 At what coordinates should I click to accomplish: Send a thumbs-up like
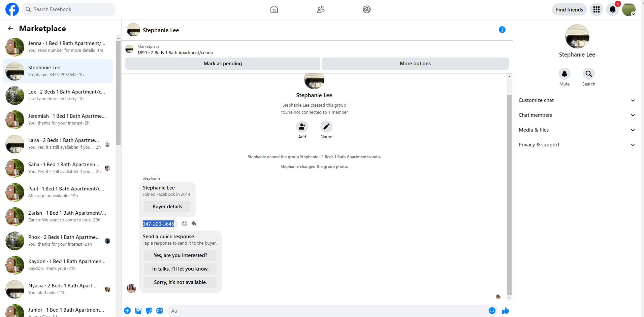[506, 311]
